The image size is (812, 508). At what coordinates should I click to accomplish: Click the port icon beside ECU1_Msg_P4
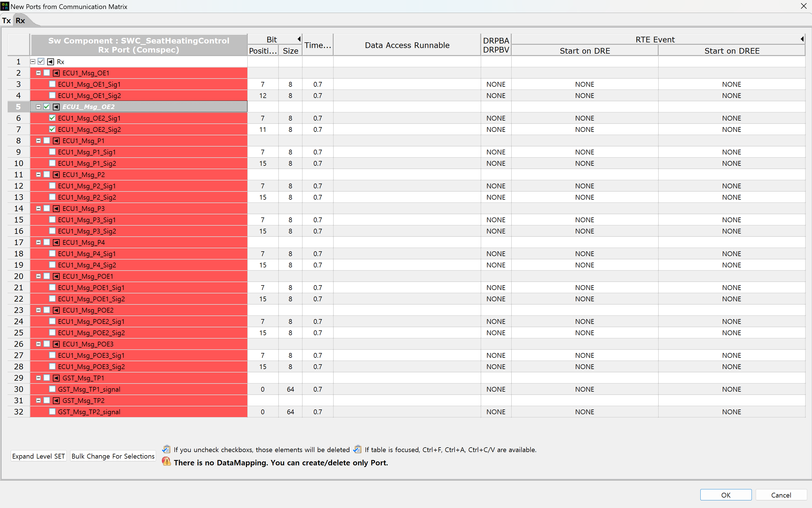click(56, 243)
